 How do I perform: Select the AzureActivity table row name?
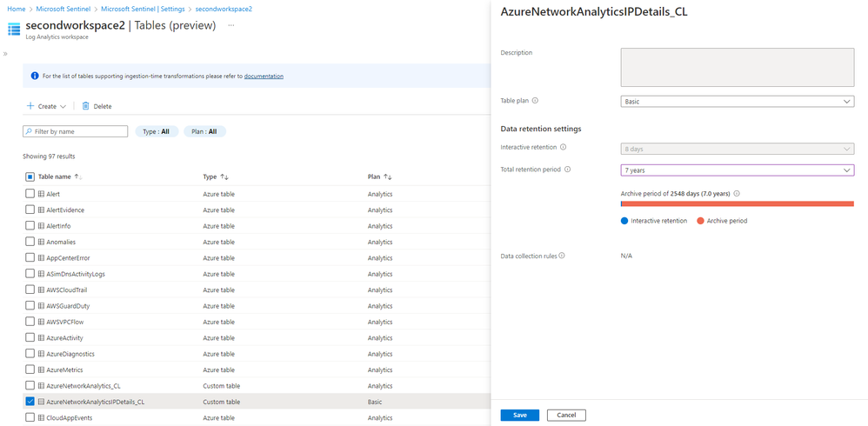64,338
